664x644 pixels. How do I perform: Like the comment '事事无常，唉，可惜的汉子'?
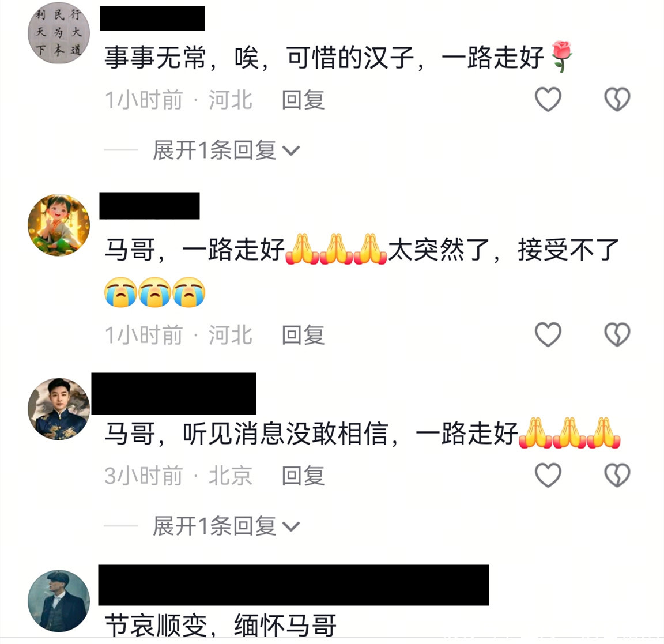pyautogui.click(x=548, y=99)
